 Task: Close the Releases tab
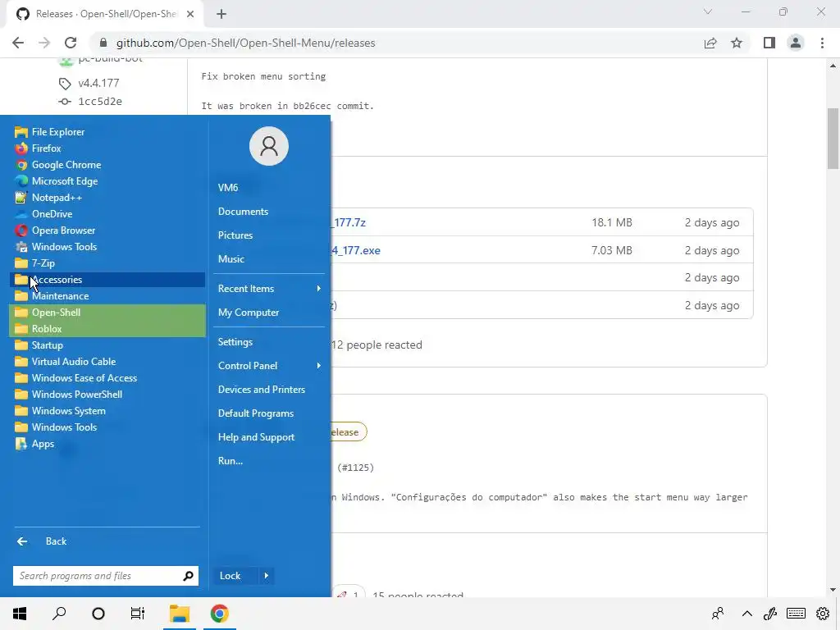pos(190,14)
